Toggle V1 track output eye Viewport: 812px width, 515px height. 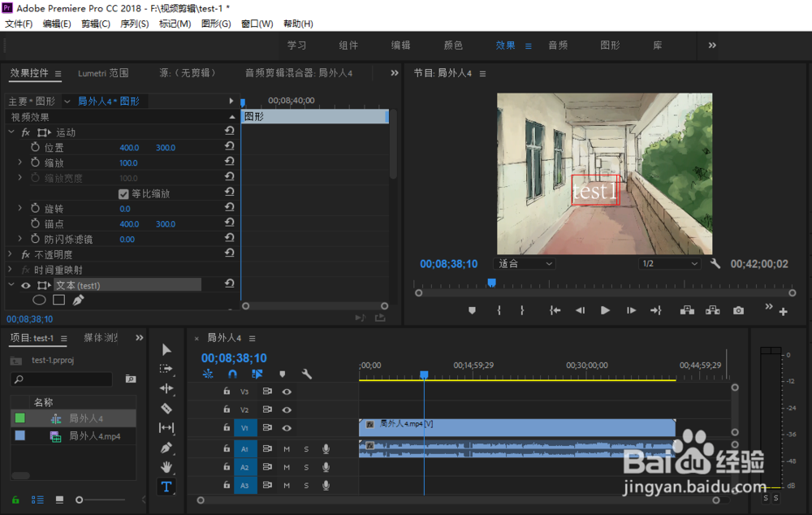coord(287,428)
